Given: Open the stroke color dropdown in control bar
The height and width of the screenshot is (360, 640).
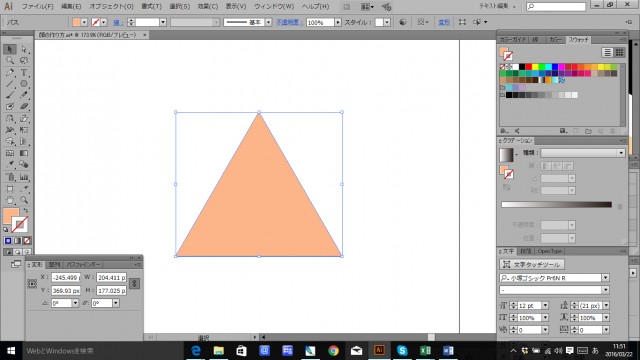Looking at the screenshot, I should click(104, 22).
